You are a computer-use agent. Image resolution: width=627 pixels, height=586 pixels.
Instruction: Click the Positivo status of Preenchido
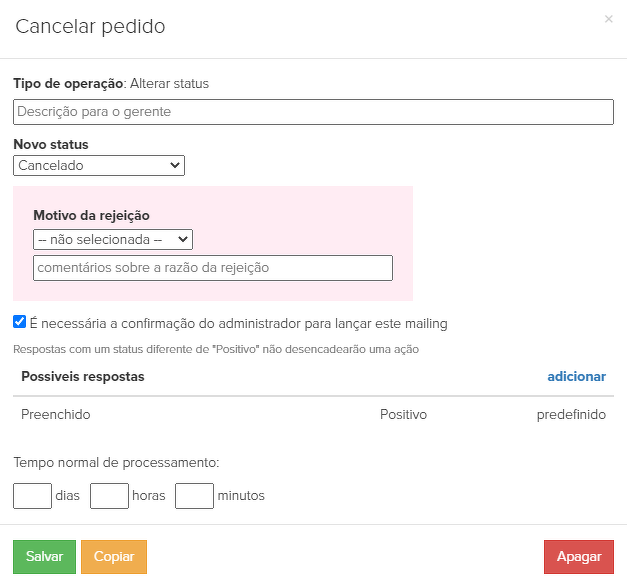coord(403,414)
